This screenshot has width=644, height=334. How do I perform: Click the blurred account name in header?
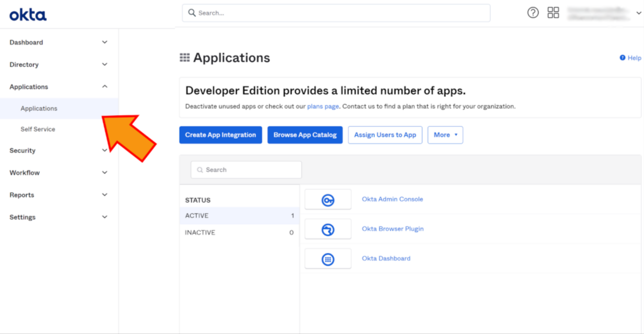tap(598, 13)
